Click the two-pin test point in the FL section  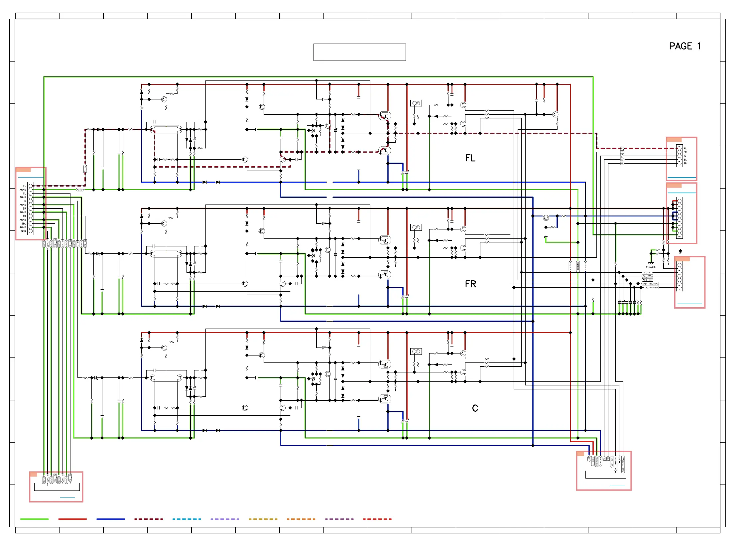pos(416,103)
